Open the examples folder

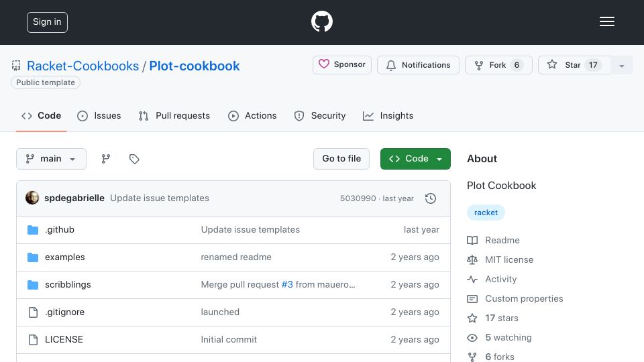tap(65, 257)
